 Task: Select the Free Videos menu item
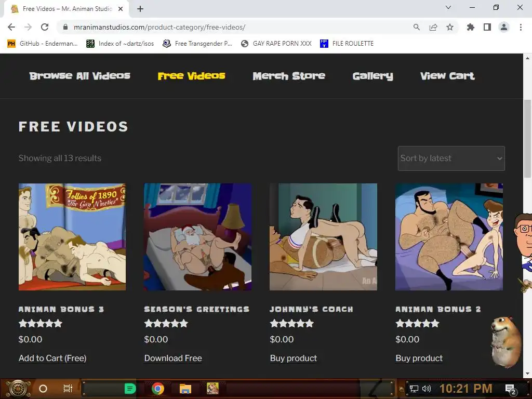191,76
